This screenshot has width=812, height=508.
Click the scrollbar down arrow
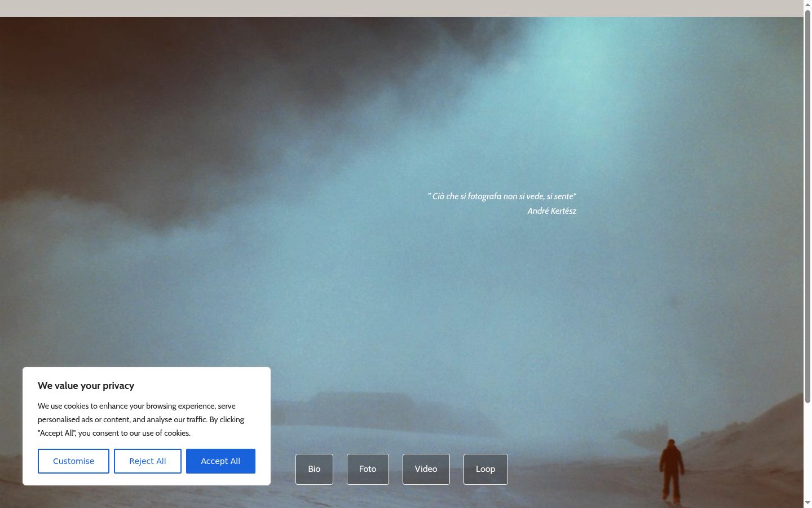tap(807, 503)
